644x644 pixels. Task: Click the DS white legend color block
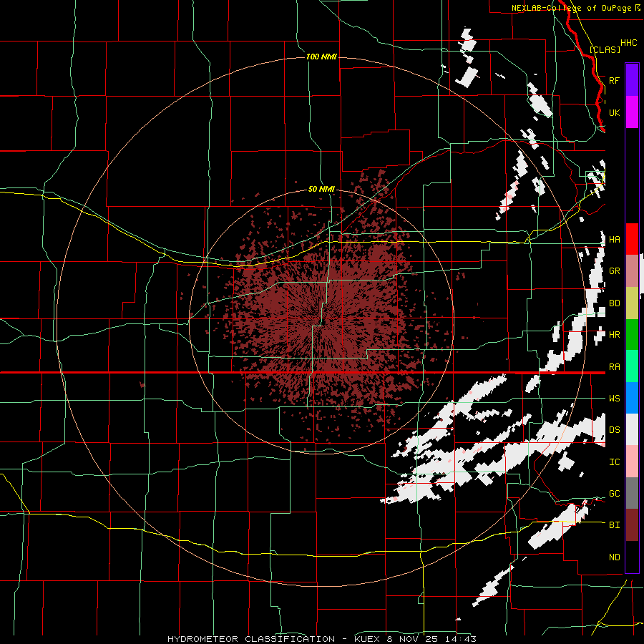pos(632,429)
